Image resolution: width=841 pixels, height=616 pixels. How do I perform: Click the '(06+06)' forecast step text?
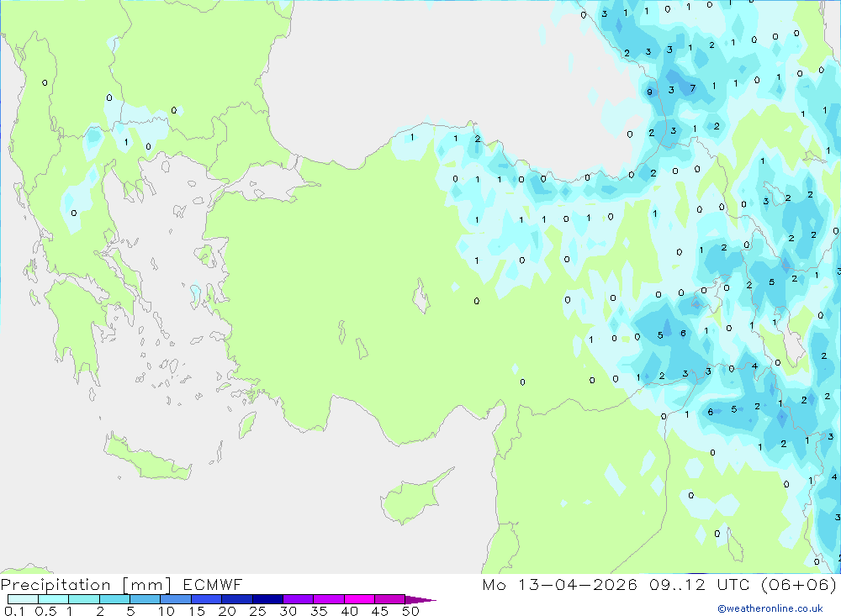tap(799, 584)
